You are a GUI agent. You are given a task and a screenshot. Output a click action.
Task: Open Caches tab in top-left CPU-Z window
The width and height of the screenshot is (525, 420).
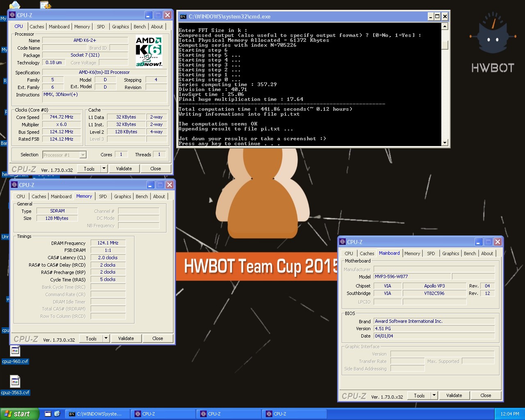pos(37,27)
